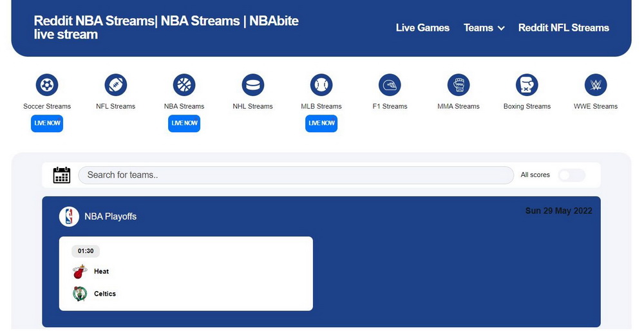Click the MMA Streams glove icon
644x331 pixels.
click(x=459, y=85)
